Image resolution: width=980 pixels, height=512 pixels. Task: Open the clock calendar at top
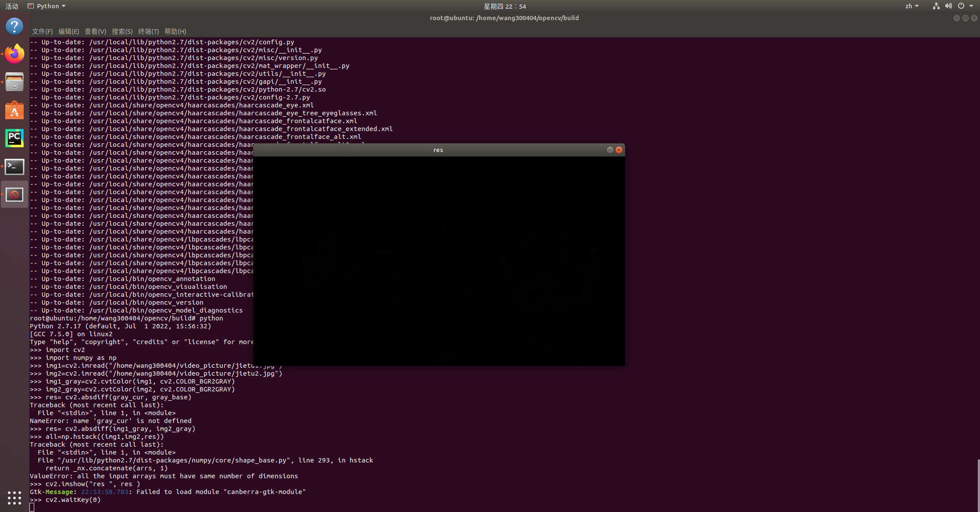(x=504, y=6)
